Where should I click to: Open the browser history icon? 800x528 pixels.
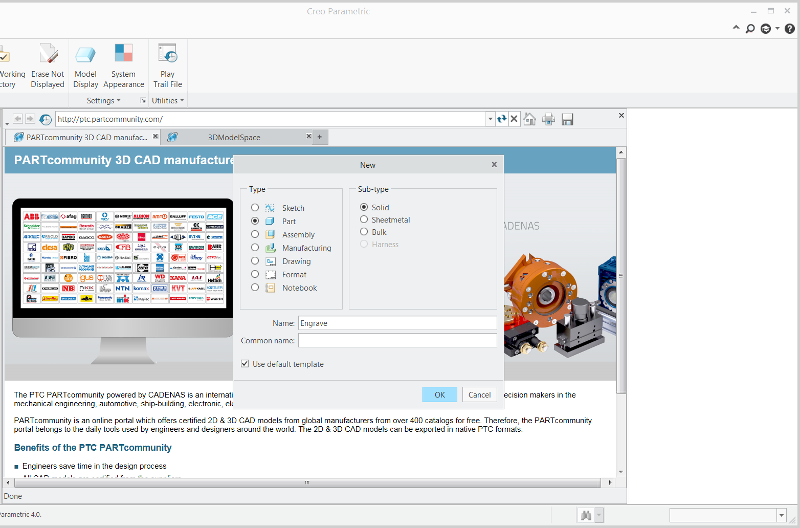(x=45, y=119)
